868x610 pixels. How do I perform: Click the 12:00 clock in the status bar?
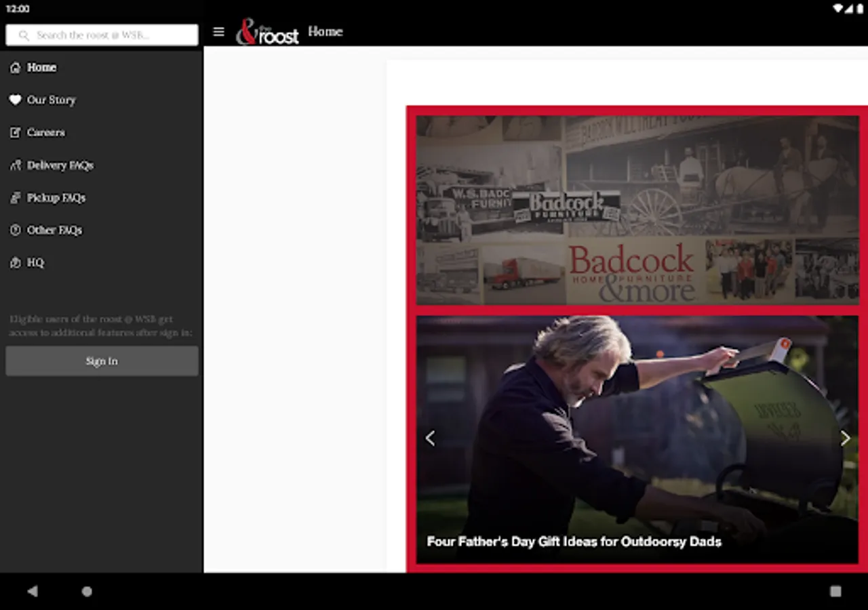(18, 9)
